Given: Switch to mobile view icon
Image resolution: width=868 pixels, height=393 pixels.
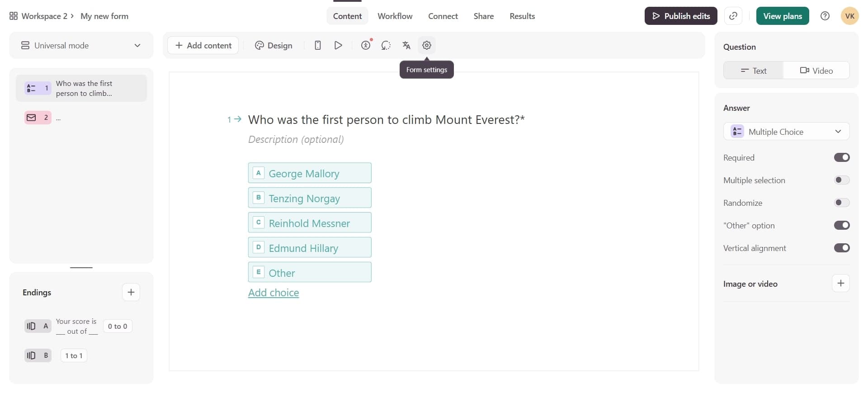Looking at the screenshot, I should coord(318,45).
